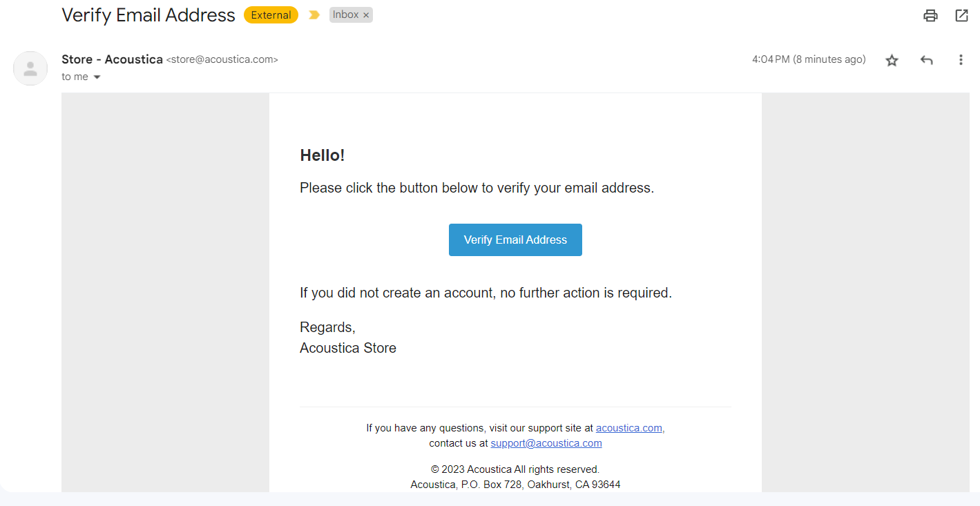Screen dimensions: 980x506
Task: Click the yellow External label badge
Action: point(271,14)
